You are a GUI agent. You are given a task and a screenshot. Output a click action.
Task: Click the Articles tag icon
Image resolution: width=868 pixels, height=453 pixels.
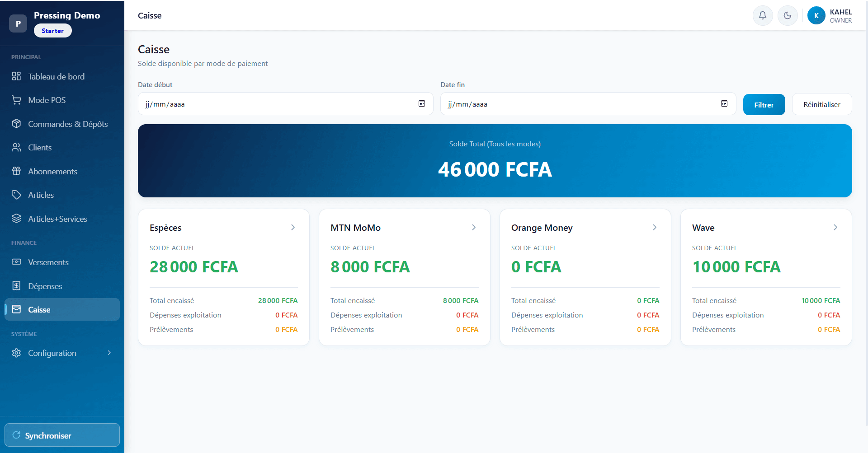coord(16,195)
